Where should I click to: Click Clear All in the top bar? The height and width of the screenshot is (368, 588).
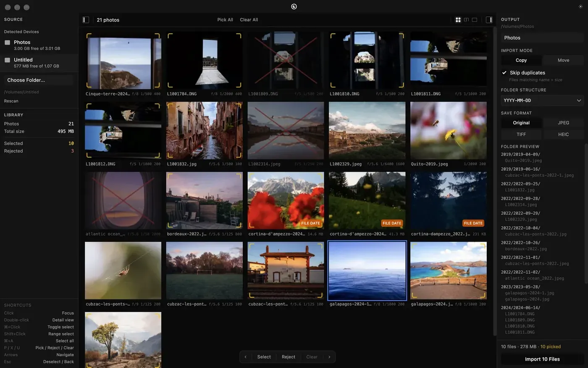coord(249,20)
